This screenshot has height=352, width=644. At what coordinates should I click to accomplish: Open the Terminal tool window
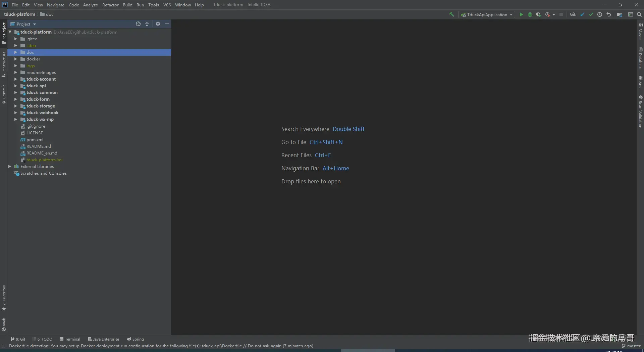point(70,339)
